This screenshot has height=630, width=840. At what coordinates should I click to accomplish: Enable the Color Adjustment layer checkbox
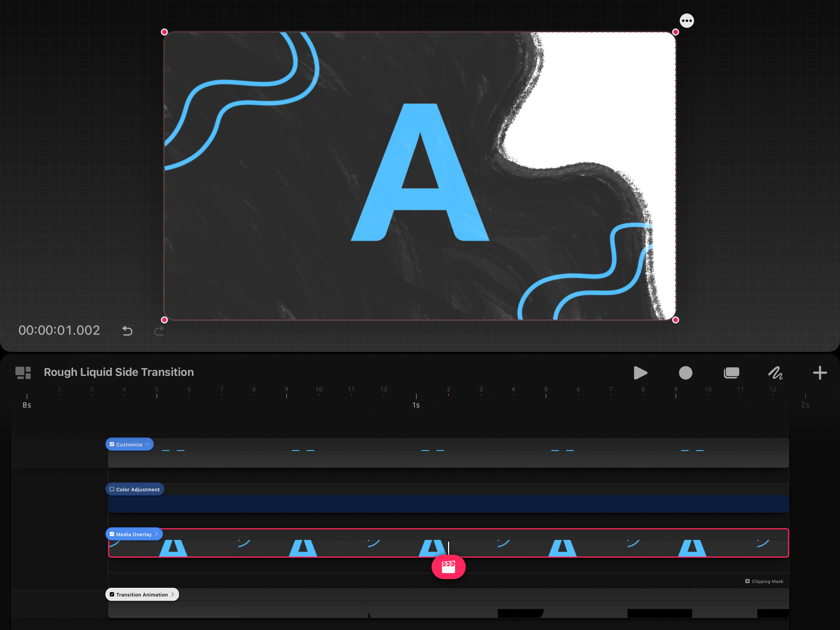point(112,489)
